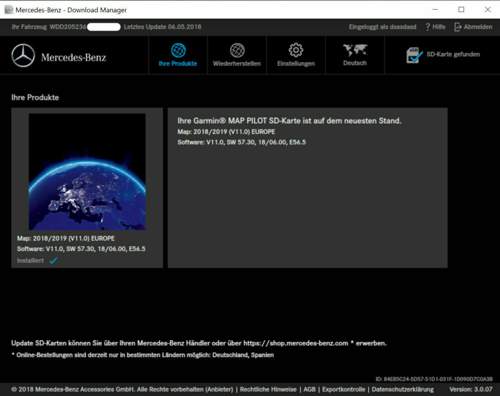Click the Download Manager title bar app icon

pyautogui.click(x=9, y=10)
